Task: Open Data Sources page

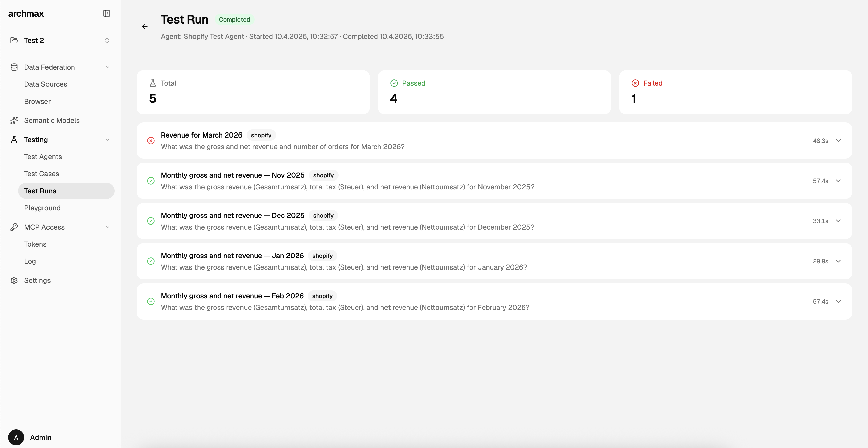Action: click(x=45, y=84)
